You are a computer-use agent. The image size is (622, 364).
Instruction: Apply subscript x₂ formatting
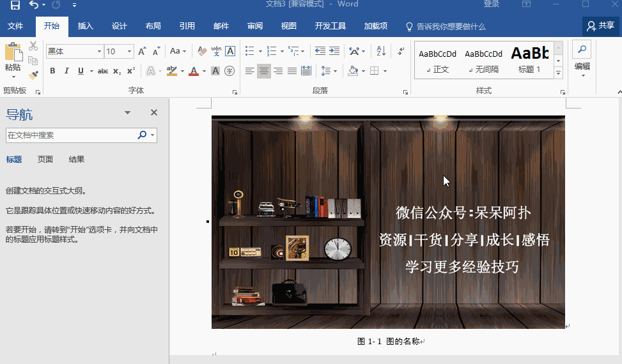pyautogui.click(x=117, y=72)
